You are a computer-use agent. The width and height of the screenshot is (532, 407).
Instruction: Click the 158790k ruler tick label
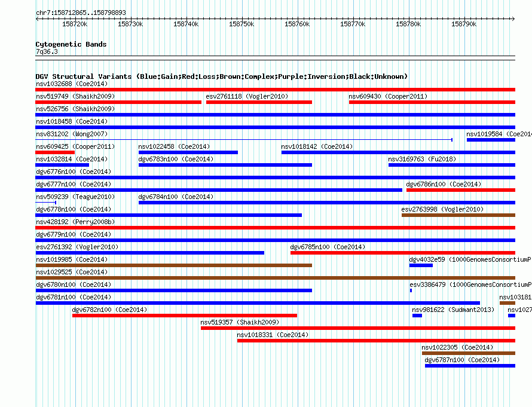464,24
